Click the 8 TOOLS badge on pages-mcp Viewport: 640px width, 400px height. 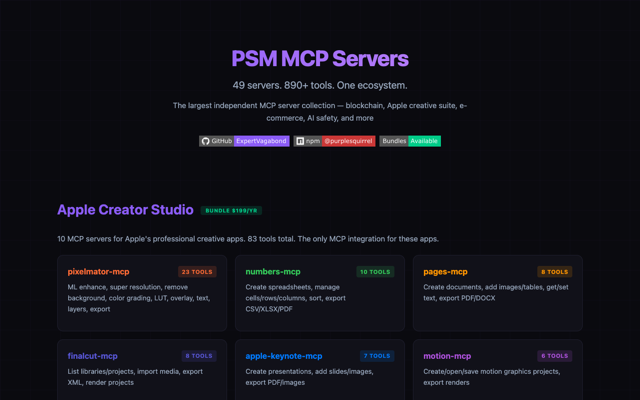555,272
